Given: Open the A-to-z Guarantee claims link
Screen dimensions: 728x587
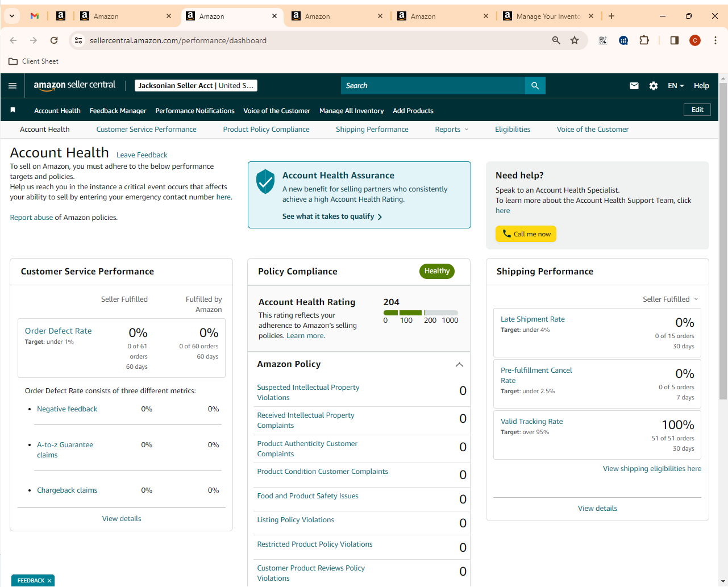Looking at the screenshot, I should [65, 450].
